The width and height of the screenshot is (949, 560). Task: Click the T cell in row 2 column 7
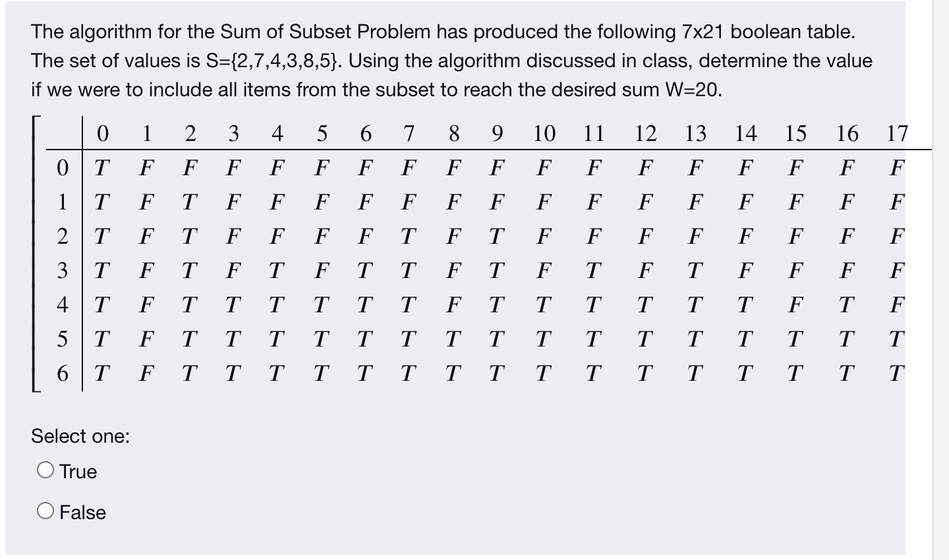(409, 235)
